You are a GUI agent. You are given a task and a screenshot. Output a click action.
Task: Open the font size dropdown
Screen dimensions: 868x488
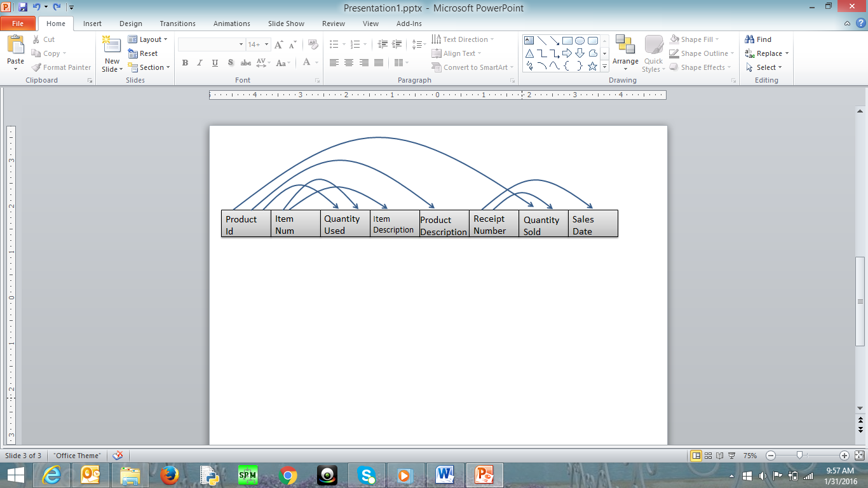[267, 44]
